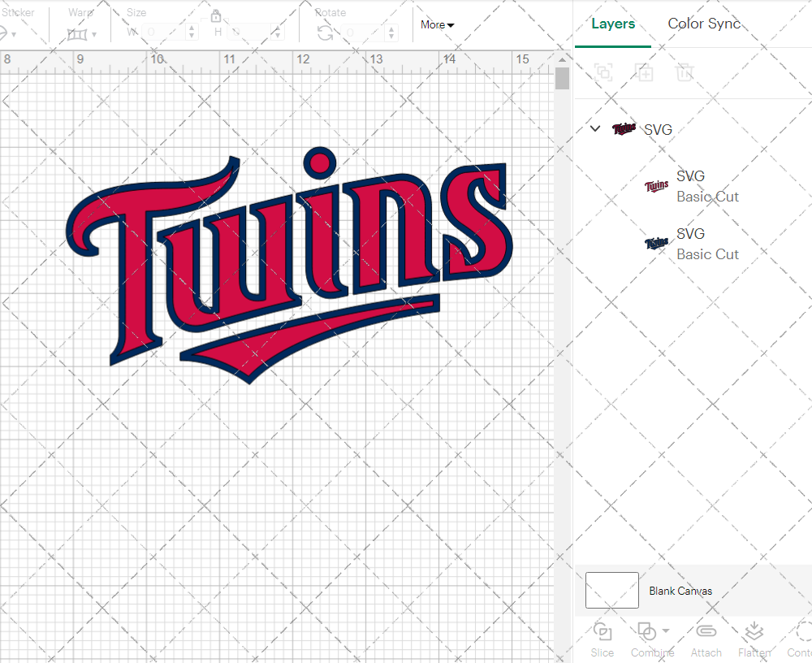
Task: Click the canvas scroll up arrow
Action: tap(562, 59)
